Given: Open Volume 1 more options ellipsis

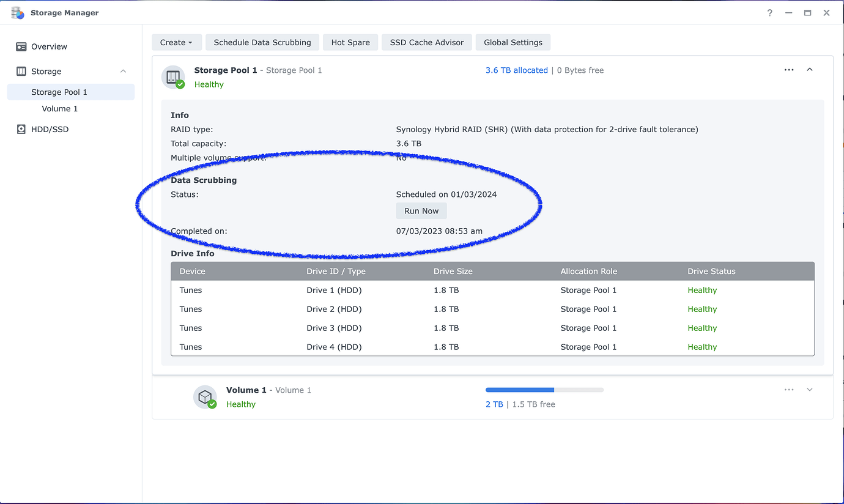Looking at the screenshot, I should pos(788,390).
